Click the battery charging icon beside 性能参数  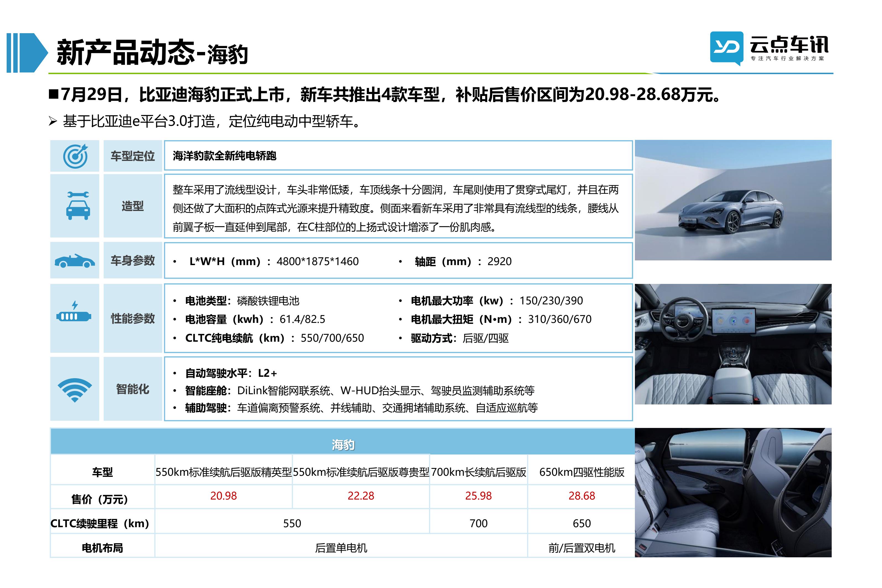pos(74,312)
